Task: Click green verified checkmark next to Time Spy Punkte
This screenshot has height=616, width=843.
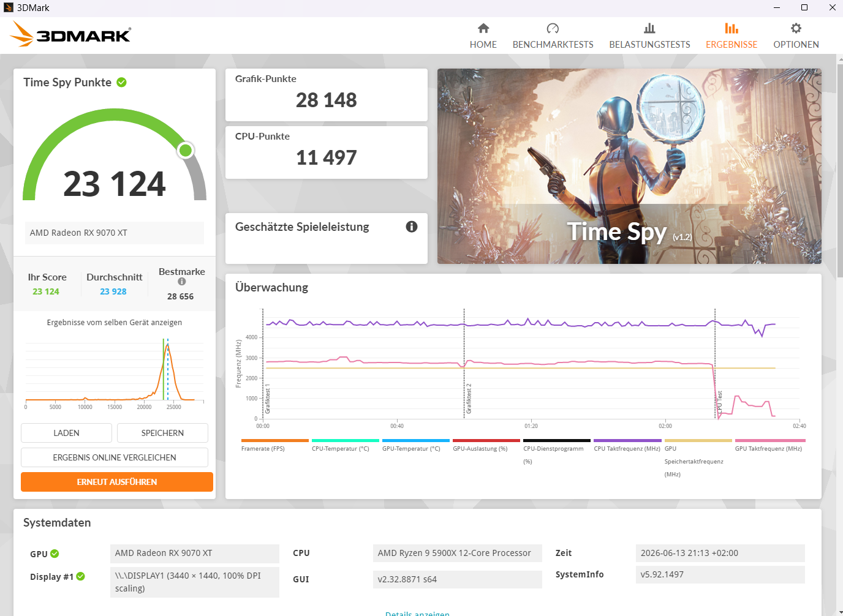Action: coord(121,82)
